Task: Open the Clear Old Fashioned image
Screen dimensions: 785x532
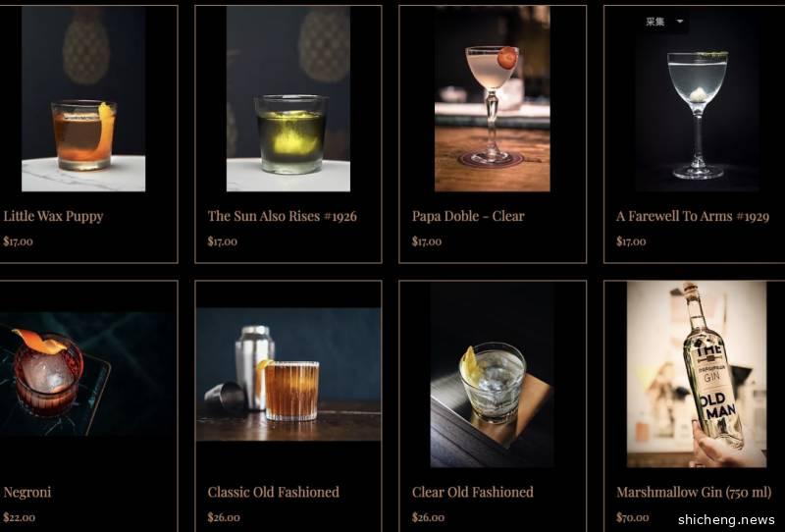Action: point(493,374)
